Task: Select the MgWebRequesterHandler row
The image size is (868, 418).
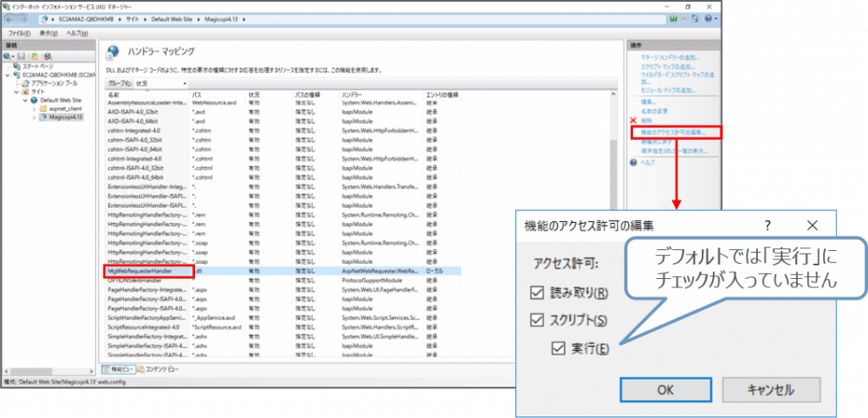Action: (x=147, y=271)
